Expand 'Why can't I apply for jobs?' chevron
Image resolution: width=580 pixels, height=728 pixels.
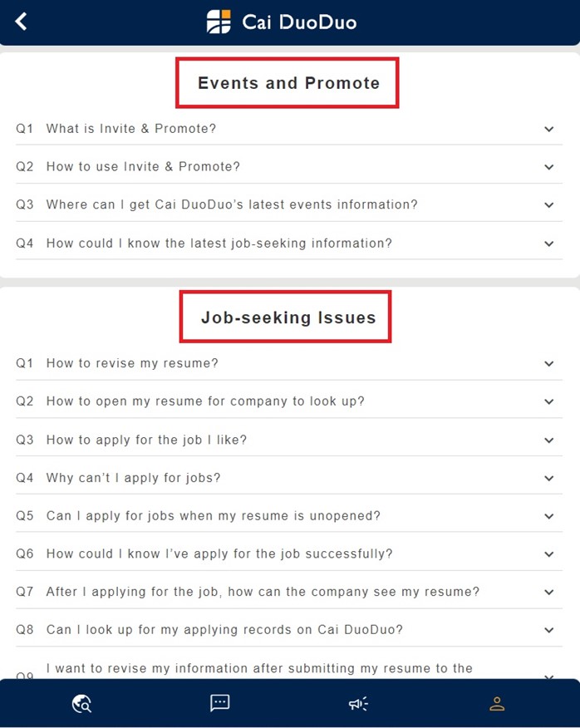tap(548, 478)
